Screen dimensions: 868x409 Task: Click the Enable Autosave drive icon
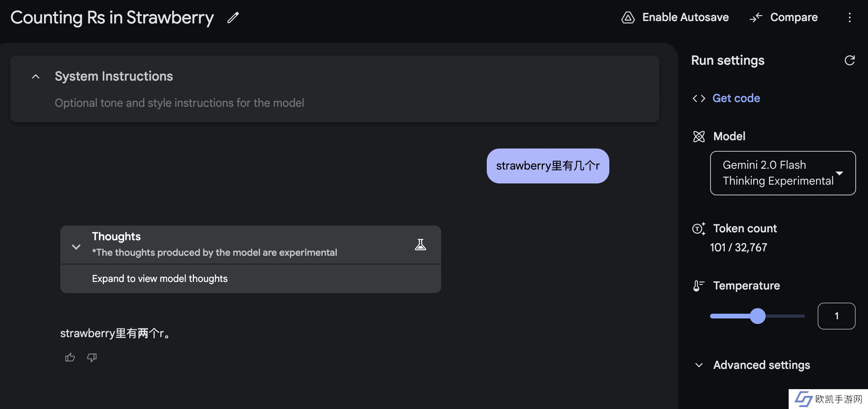628,17
